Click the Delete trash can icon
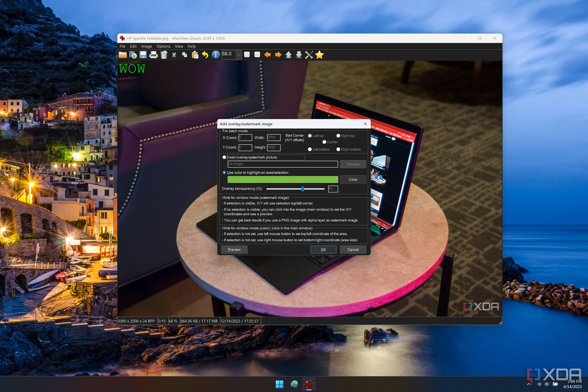This screenshot has width=588, height=392. (164, 55)
